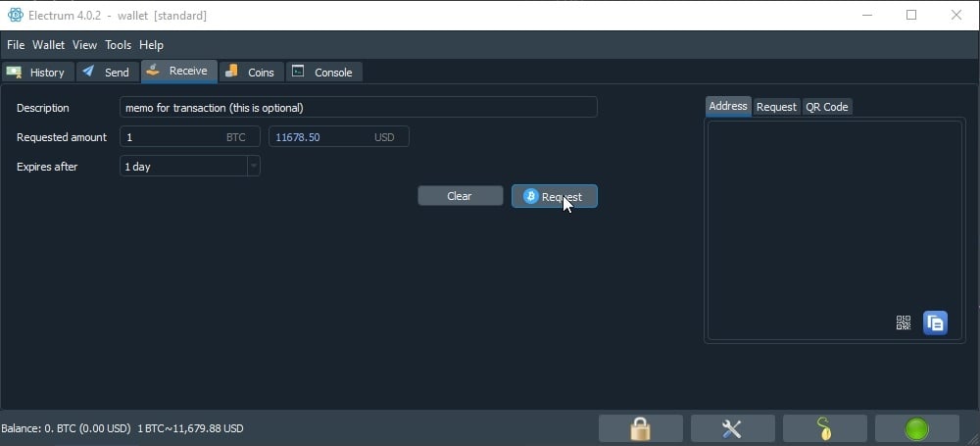Open the File menu
The width and height of the screenshot is (980, 446).
tap(16, 45)
